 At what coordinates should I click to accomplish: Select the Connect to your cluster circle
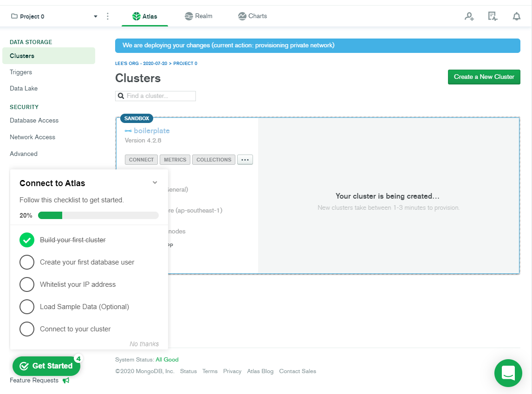click(27, 329)
